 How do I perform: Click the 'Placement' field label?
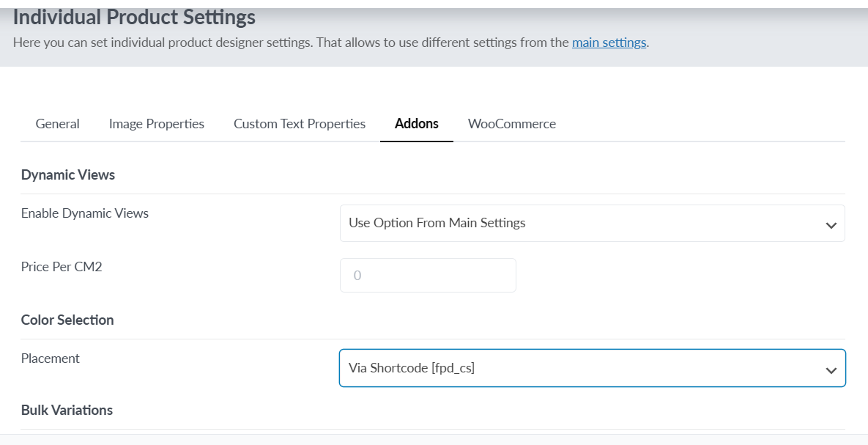[x=51, y=358]
